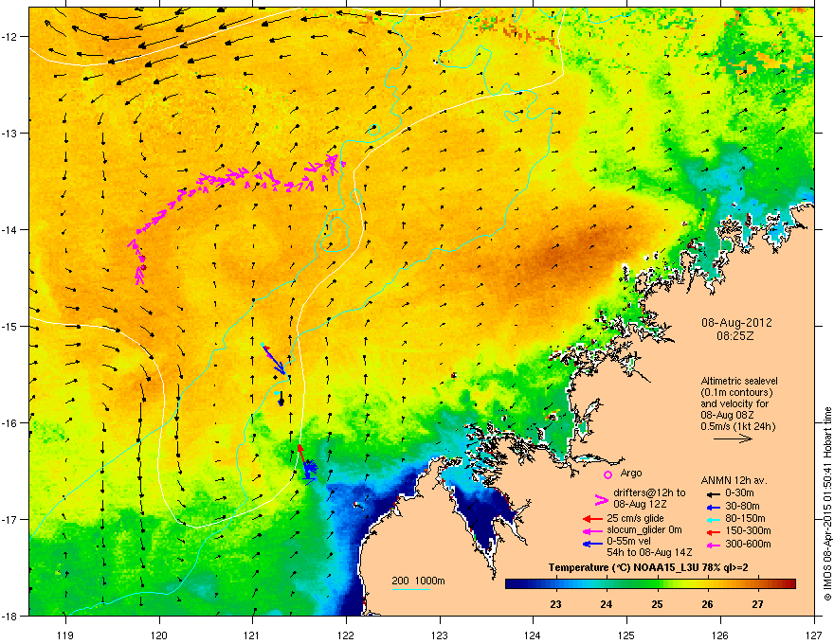Click the cyan isobath line under '200 1000m'
This screenshot has width=834, height=644.
pyautogui.click(x=410, y=589)
